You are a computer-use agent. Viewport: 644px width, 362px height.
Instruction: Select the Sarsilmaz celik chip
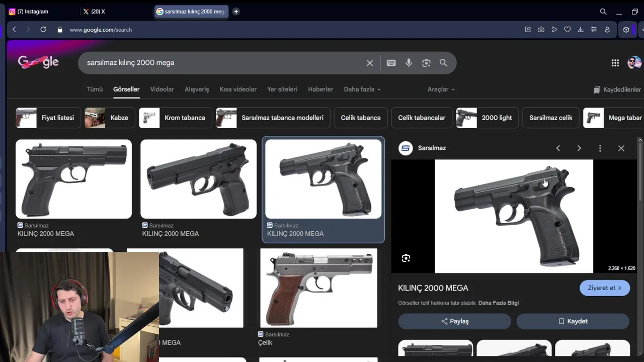point(551,118)
